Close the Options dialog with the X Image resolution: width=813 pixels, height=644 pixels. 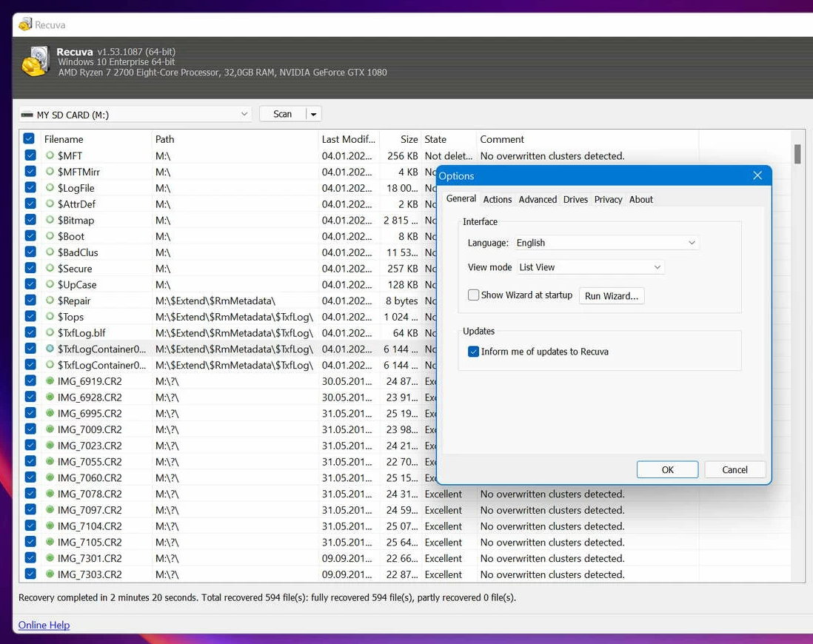[757, 175]
